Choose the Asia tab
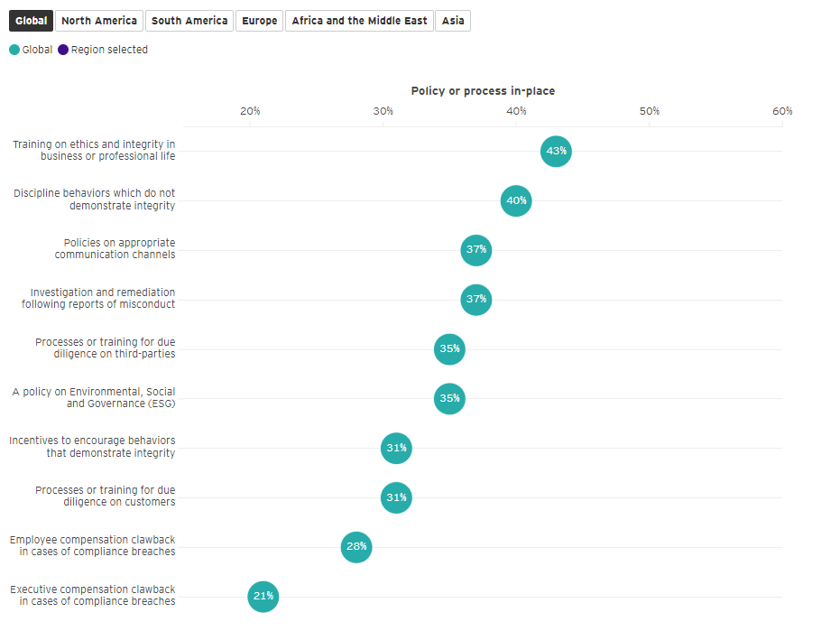This screenshot has height=631, width=840. (x=453, y=21)
